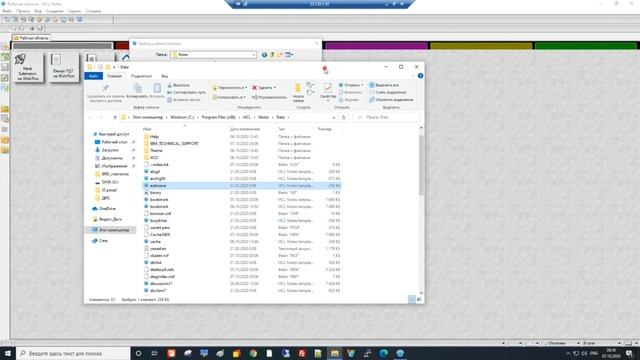Click the green workspace page tab
Viewport: 640px width, 360px height.
click(x=586, y=46)
